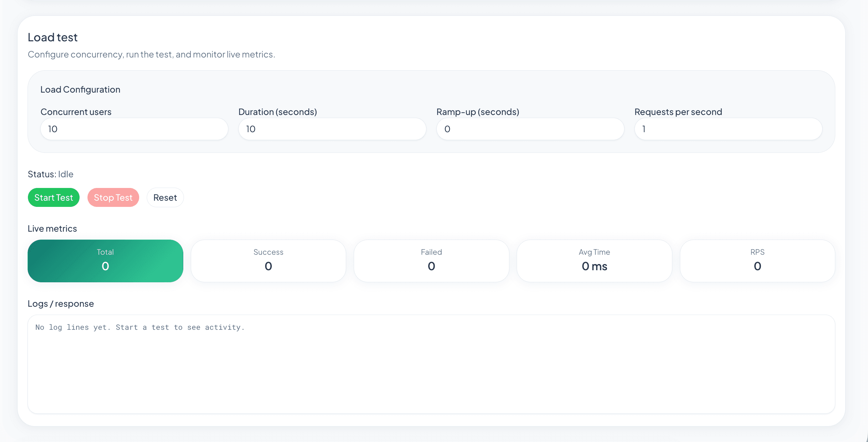Click the "Load test" section title
Viewport: 868px width, 442px height.
pos(53,37)
